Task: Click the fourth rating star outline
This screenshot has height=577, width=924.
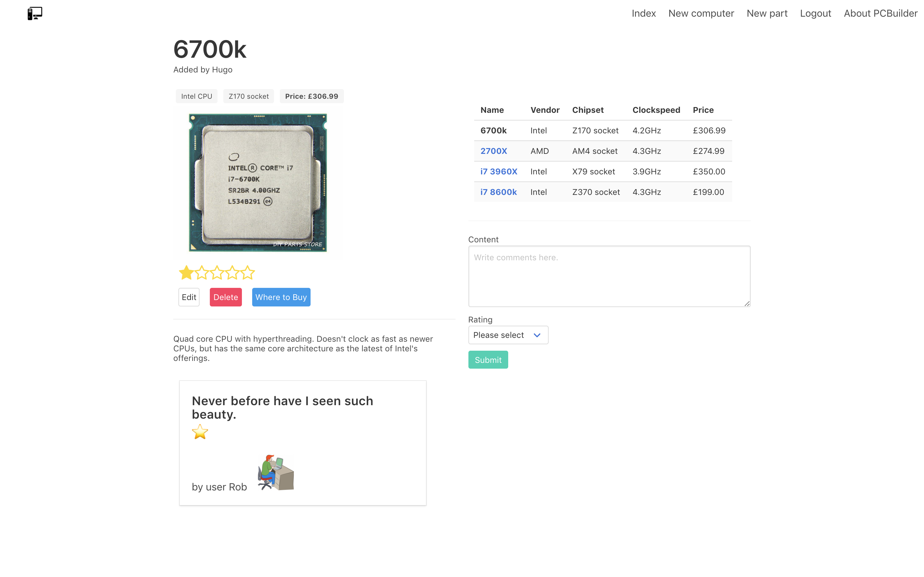Action: coord(232,273)
